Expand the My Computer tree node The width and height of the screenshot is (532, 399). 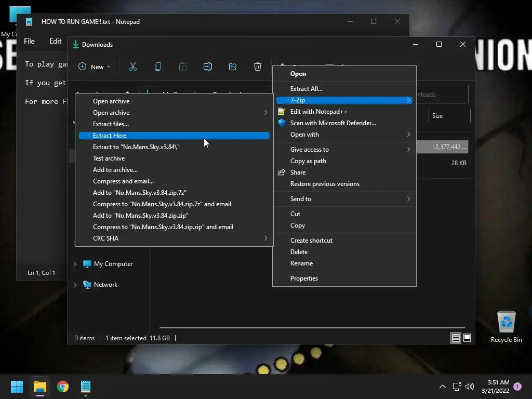click(75, 264)
